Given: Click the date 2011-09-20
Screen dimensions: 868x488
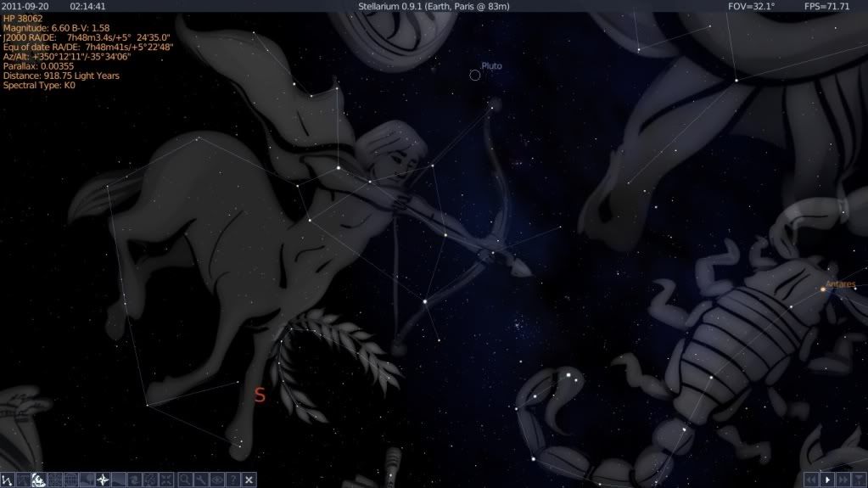Looking at the screenshot, I should 25,6.
